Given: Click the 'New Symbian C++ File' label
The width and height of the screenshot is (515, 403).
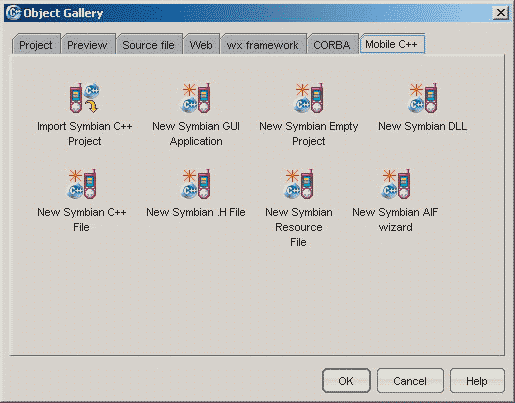Looking at the screenshot, I should 82,220.
